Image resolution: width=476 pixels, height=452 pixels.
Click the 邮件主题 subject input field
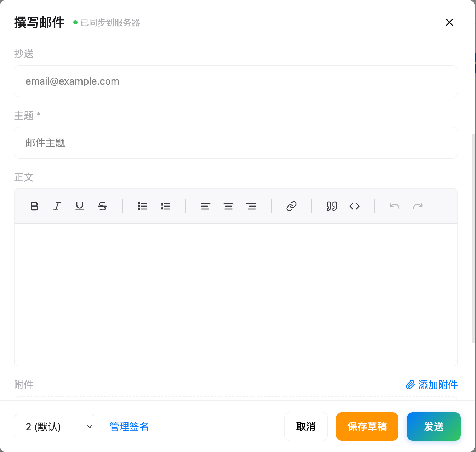tap(236, 143)
